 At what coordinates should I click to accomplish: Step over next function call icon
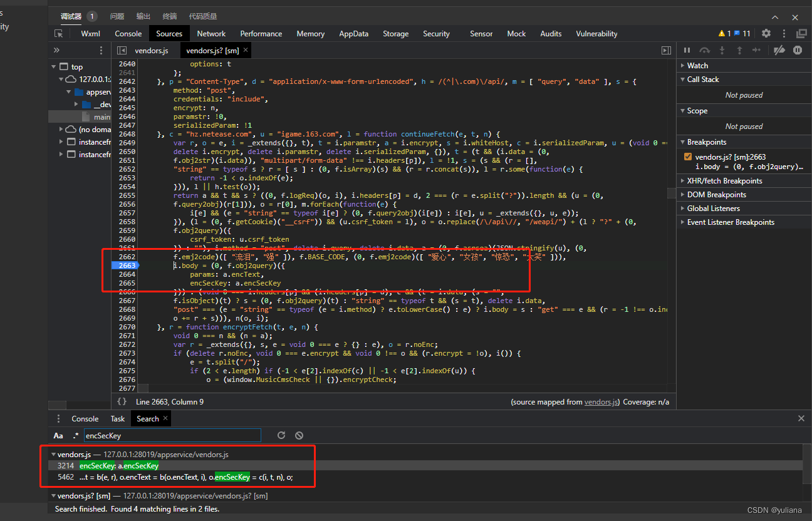coord(705,50)
